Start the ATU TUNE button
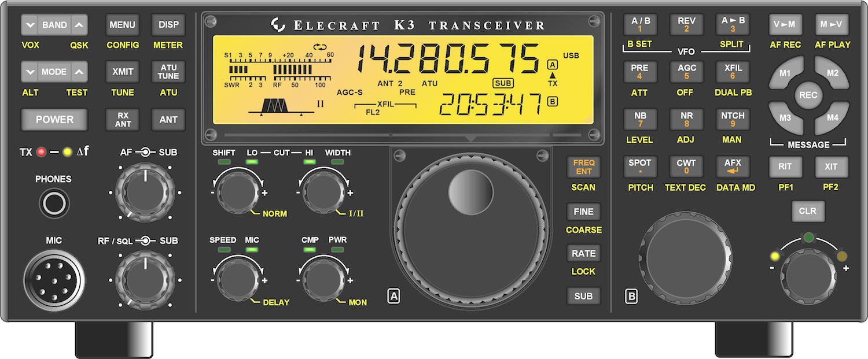Image resolution: width=868 pixels, height=359 pixels. coord(168,72)
